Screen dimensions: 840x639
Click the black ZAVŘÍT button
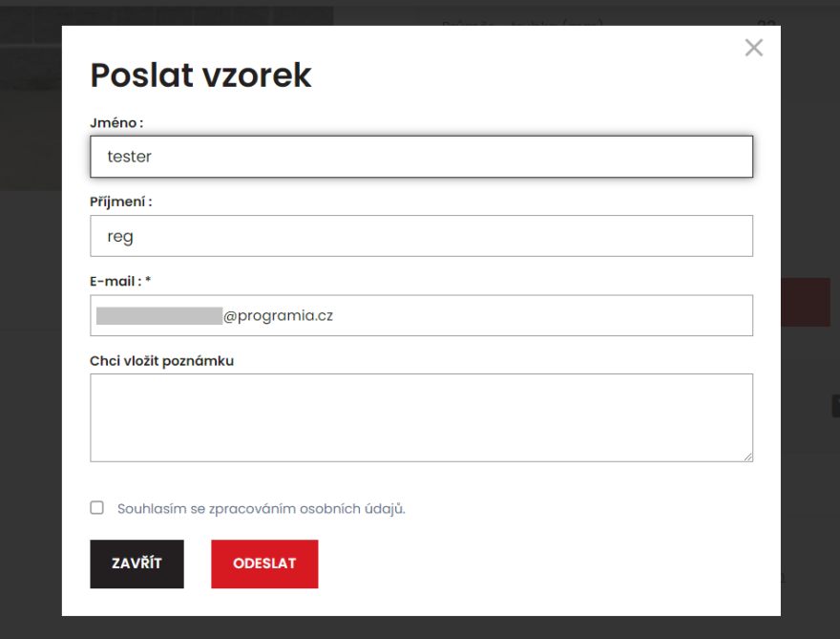click(136, 564)
